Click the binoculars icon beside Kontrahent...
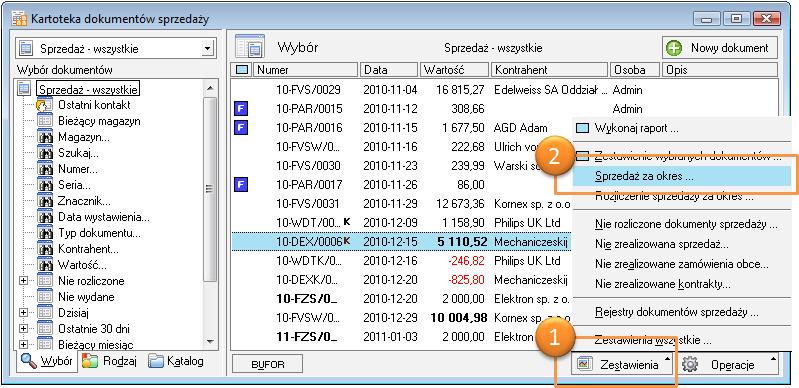799x388 pixels. tap(45, 249)
